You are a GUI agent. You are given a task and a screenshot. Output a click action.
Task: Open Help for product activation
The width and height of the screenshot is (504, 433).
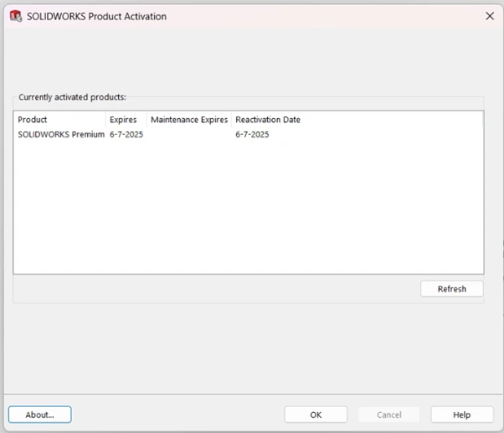(x=462, y=415)
